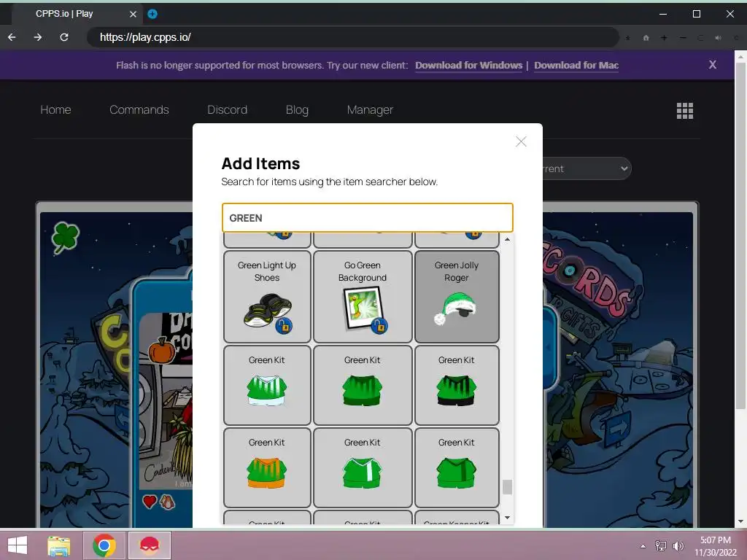Image resolution: width=747 pixels, height=560 pixels.
Task: Click the shamrock icon in the game
Action: [65, 237]
